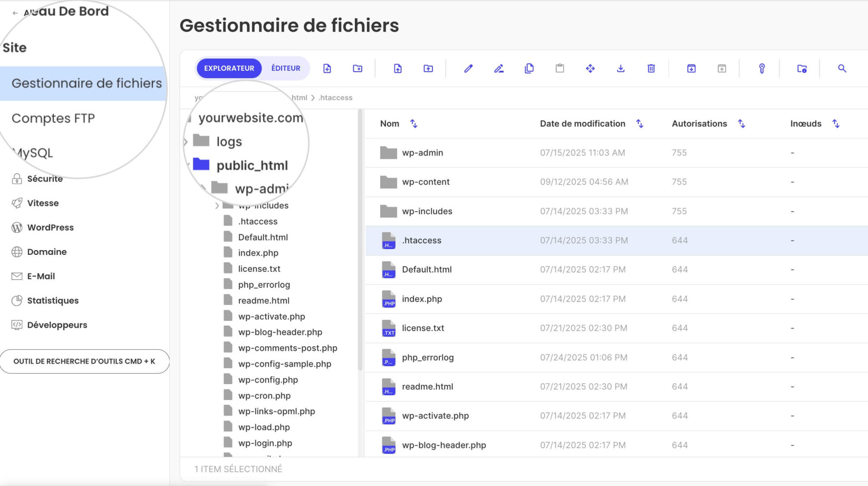The width and height of the screenshot is (868, 486).
Task: Open the WordPress section
Action: pyautogui.click(x=50, y=227)
